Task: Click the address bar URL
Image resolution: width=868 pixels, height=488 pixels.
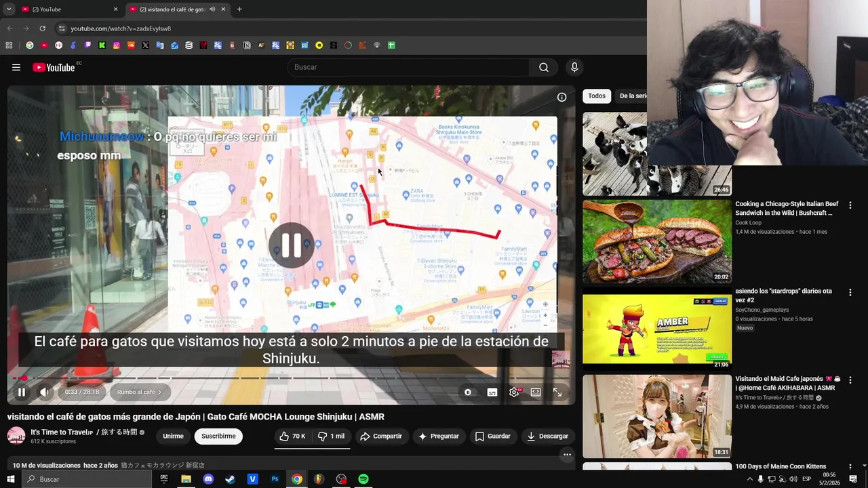Action: (x=121, y=28)
